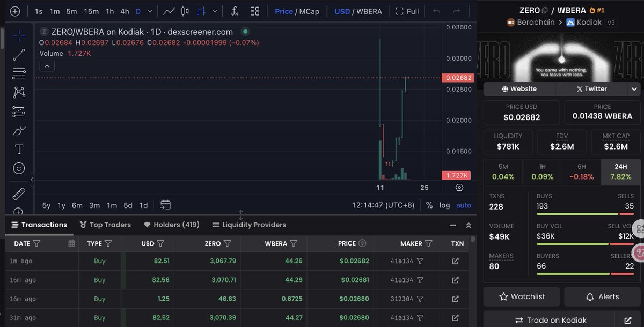Screen dimensions: 644x327
Task: Open the time interval dropdown arrow
Action: [x=150, y=11]
